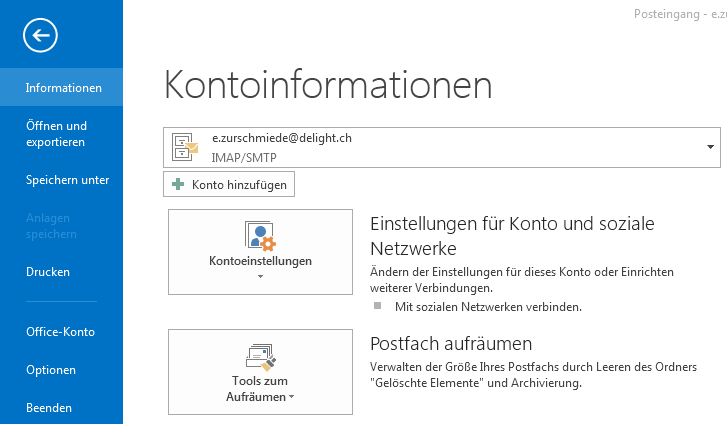Screen dimensions: 727x424
Task: Click the bullet beside Mit sozialen Netzwerken
Action: pos(377,306)
